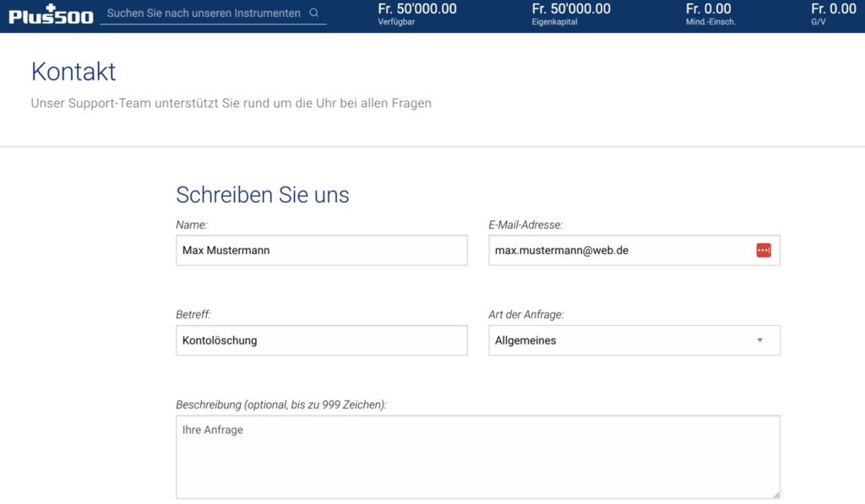The image size is (865, 504).
Task: Click into the Name field with Max Mustermann
Action: click(322, 251)
